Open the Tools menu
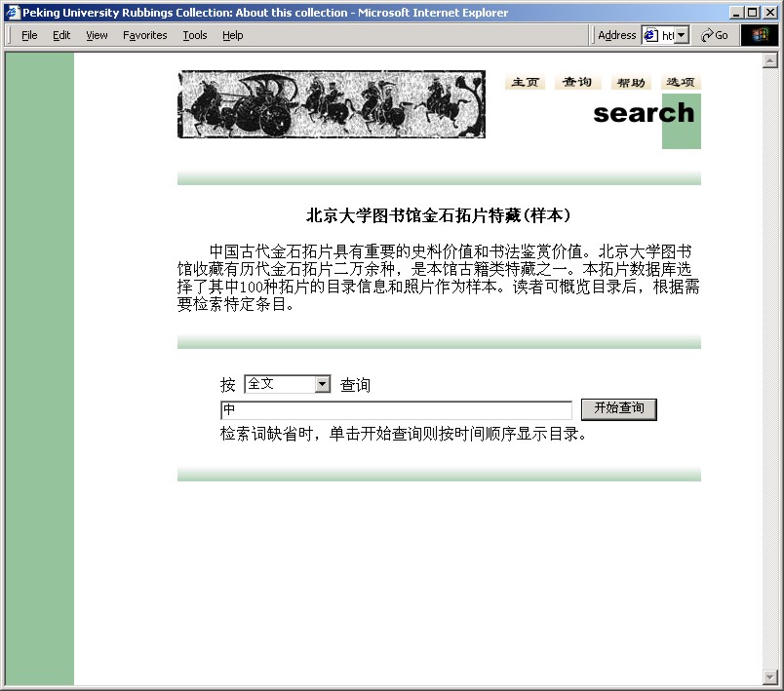This screenshot has width=784, height=691. (x=194, y=35)
